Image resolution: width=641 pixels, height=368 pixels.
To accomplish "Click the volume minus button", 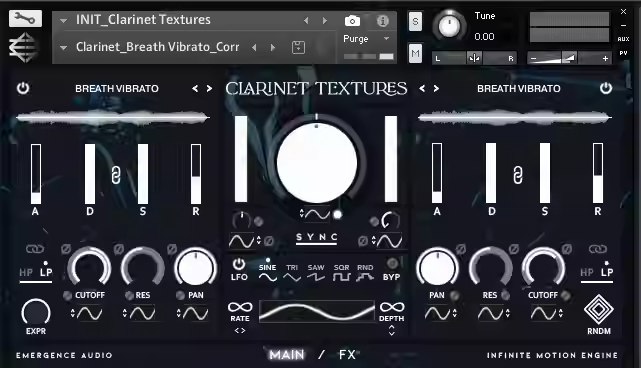I will pyautogui.click(x=533, y=58).
